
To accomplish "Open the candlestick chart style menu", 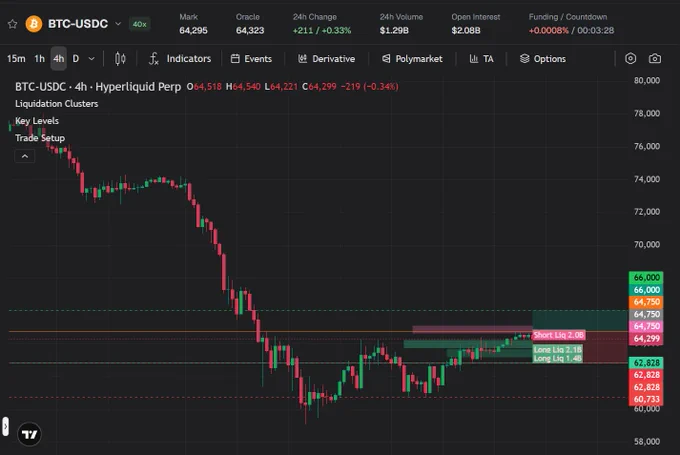I will pos(120,59).
